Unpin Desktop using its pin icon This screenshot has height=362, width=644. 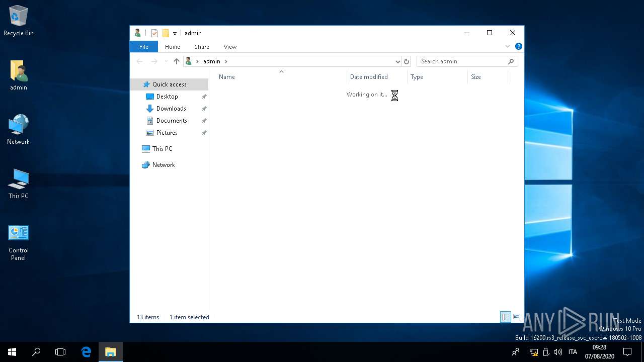tap(204, 97)
